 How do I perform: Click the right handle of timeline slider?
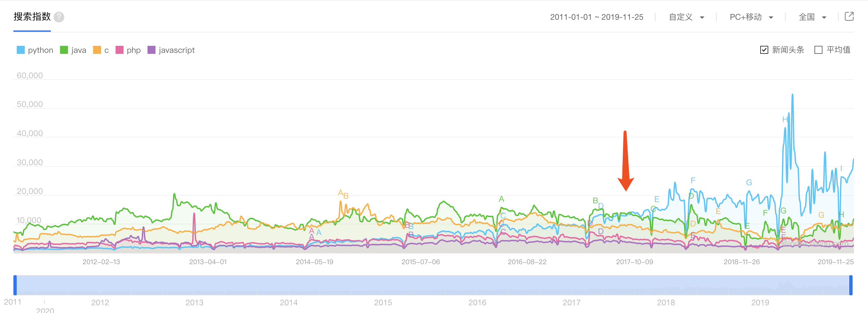pos(851,285)
